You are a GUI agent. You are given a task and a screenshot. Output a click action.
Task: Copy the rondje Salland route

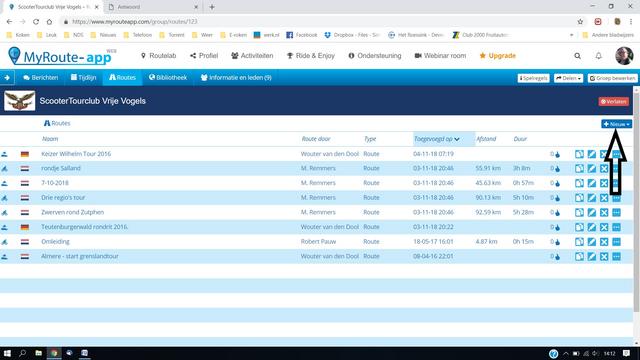click(579, 169)
